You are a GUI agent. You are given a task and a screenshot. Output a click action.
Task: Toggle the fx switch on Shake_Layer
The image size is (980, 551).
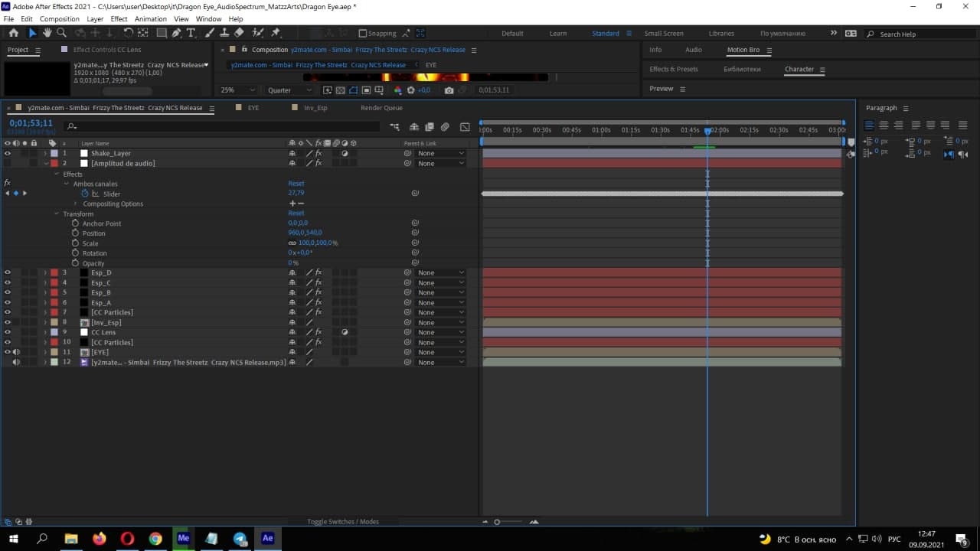(318, 153)
